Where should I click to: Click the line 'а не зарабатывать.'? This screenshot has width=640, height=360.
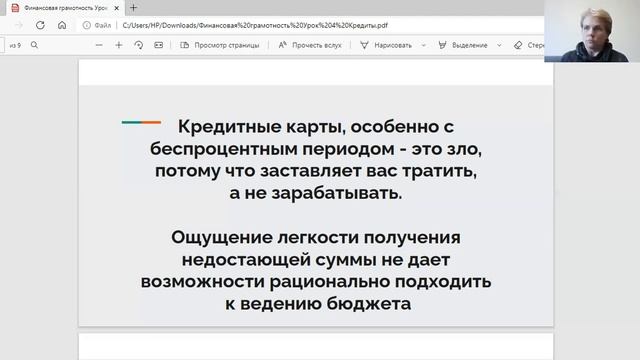coord(316,193)
